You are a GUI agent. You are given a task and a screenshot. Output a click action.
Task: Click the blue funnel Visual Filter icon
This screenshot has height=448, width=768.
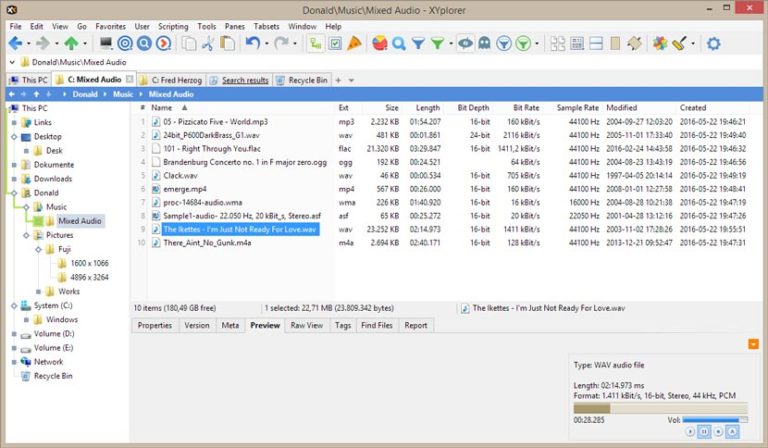coord(418,44)
